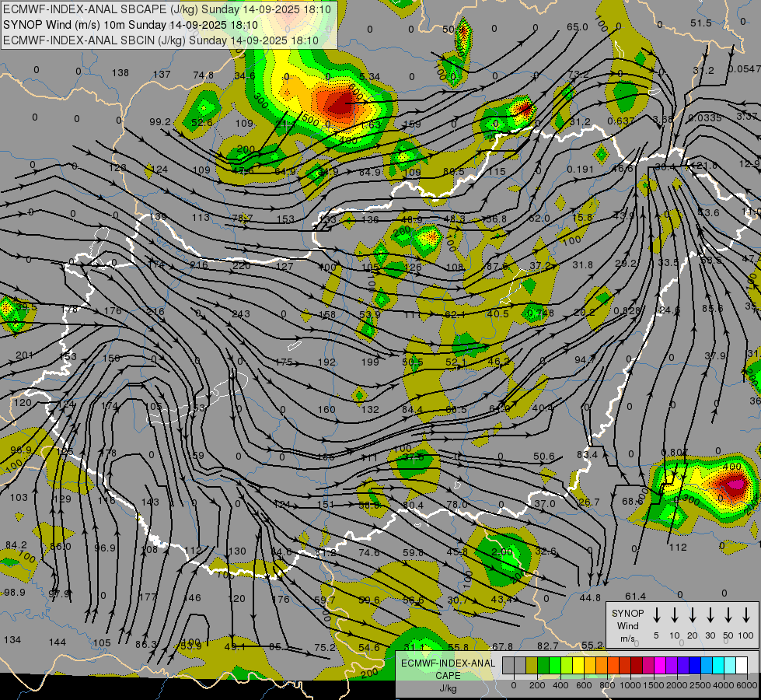Click the wind arrow above the 20 m/s label

(692, 615)
